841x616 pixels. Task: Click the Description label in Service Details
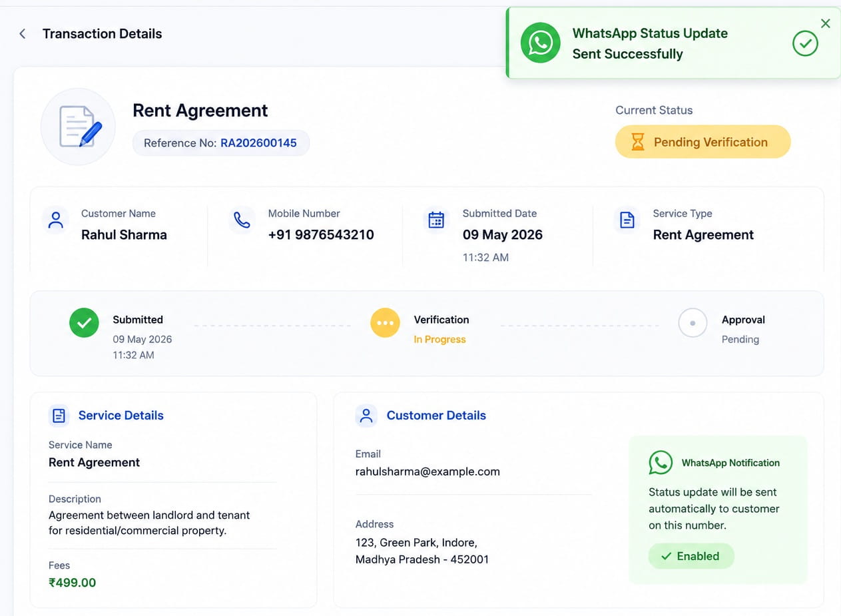tap(75, 499)
